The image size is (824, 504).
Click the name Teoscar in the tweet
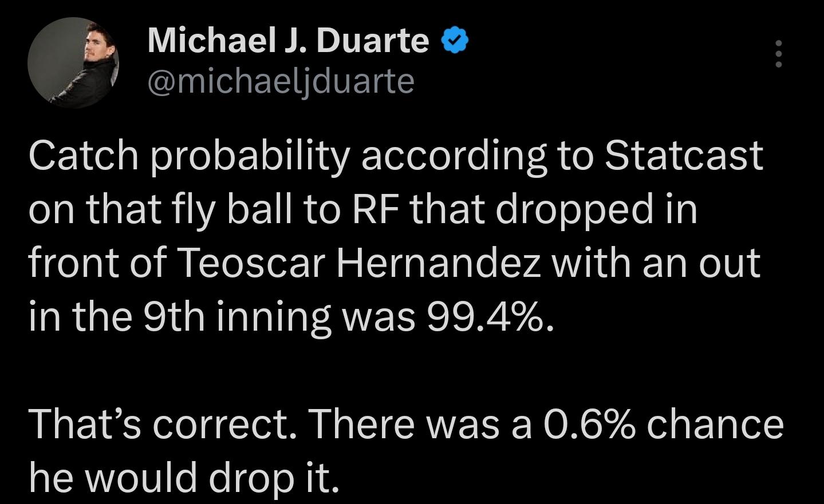click(x=254, y=263)
